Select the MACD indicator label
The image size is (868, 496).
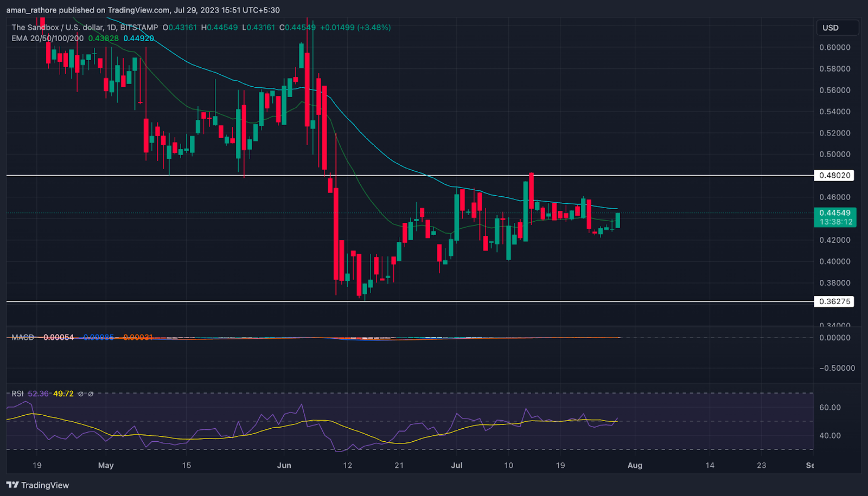23,337
